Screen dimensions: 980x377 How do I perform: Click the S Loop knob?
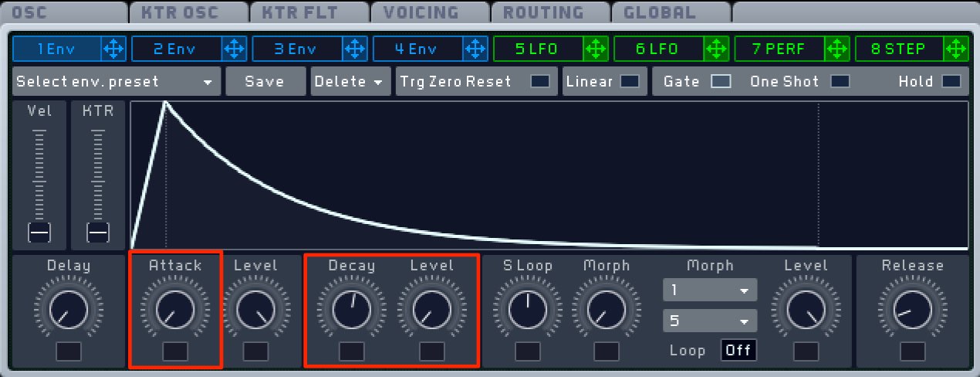(x=528, y=311)
